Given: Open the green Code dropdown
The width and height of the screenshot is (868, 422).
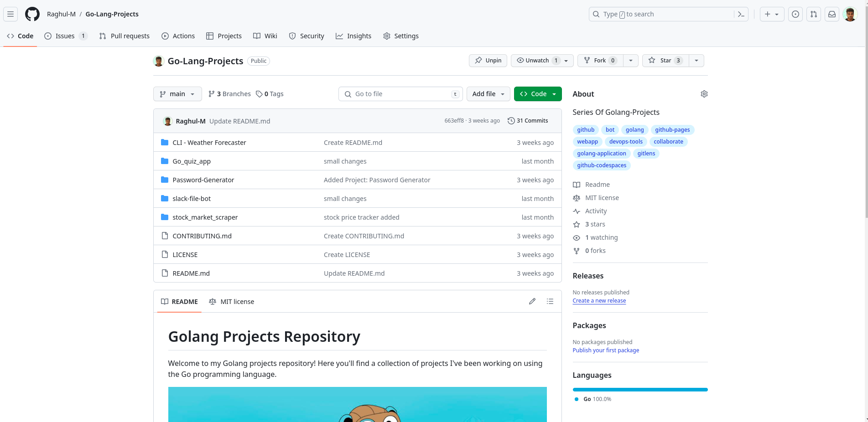Looking at the screenshot, I should (538, 94).
